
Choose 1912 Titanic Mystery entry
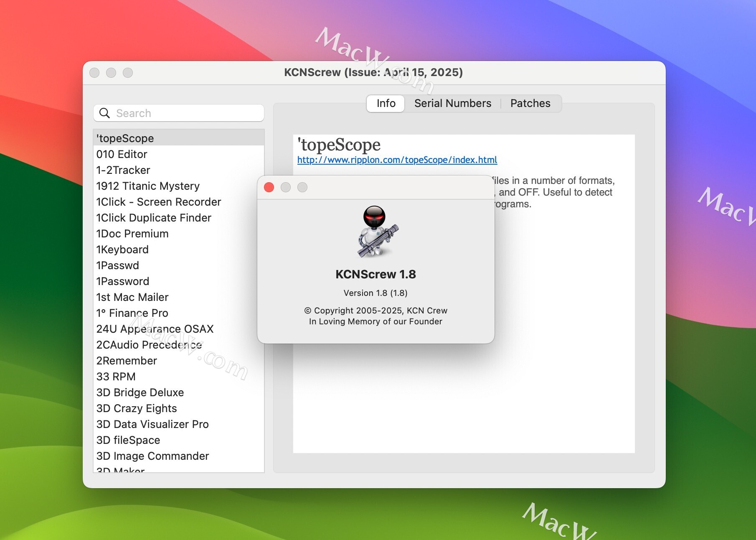pyautogui.click(x=179, y=186)
